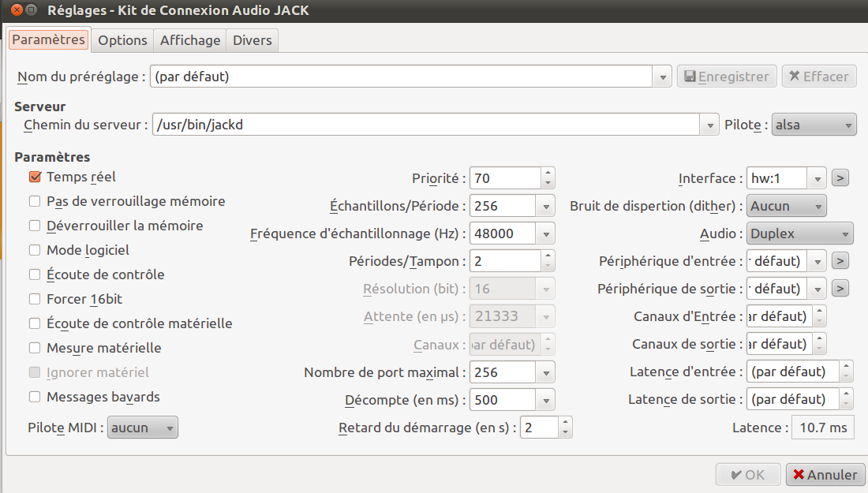Enable the Écoute de contrôle checkbox
Screen dimensions: 868x493
[x=35, y=275]
